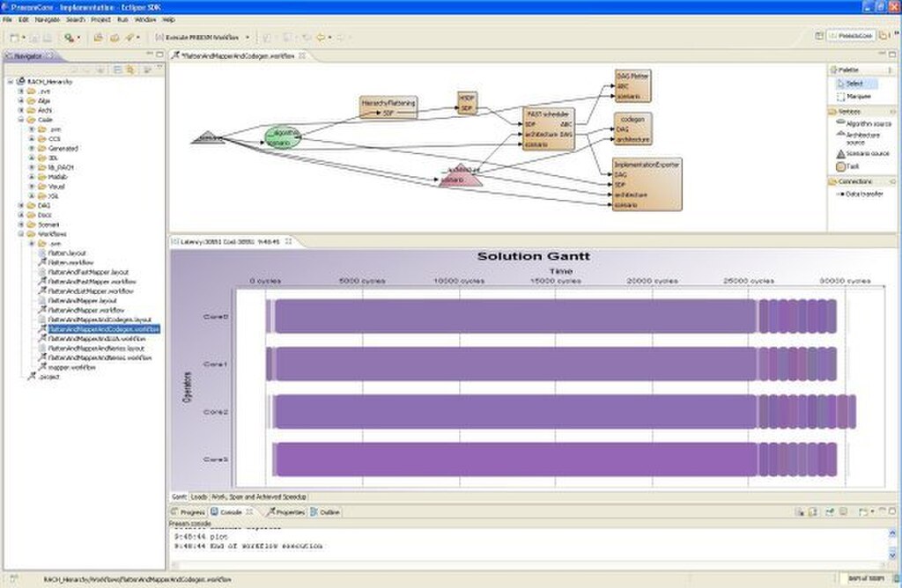The width and height of the screenshot is (902, 588).
Task: Toggle the Select tool in Palette
Action: (853, 83)
